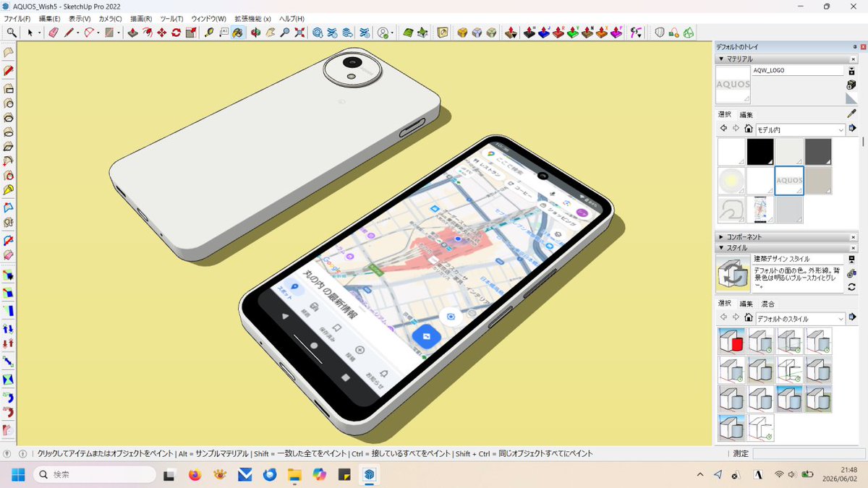Select the Scale tool

pos(190,33)
